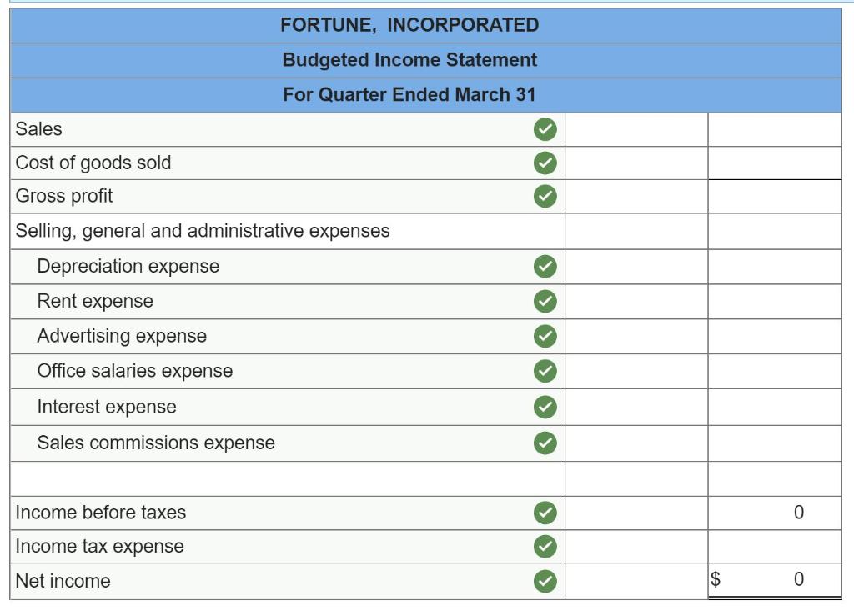Click the Net income total cell showing $0
The height and width of the screenshot is (616, 854).
[x=776, y=580]
